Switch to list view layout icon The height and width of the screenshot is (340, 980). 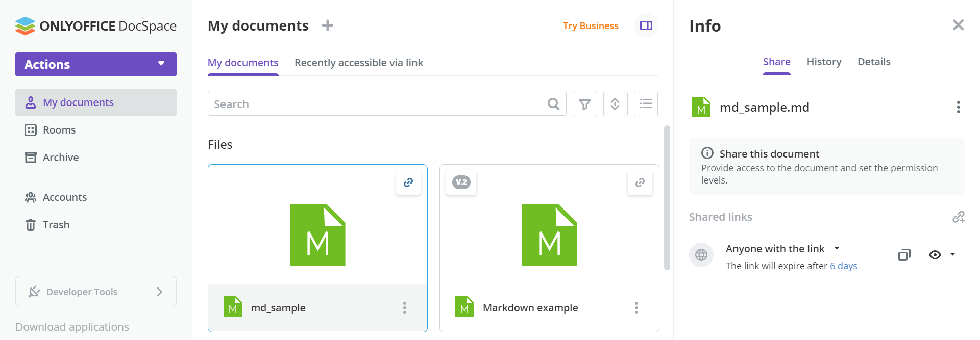646,104
